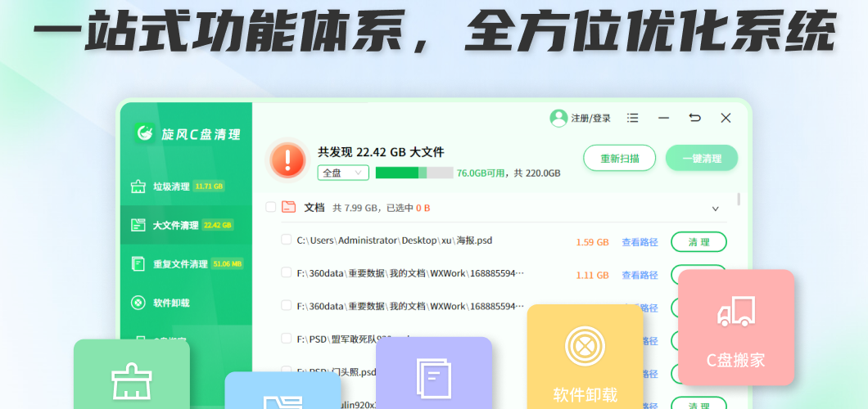The width and height of the screenshot is (868, 409).
Task: Open 重复文件清理 in the sidebar
Action: 186,263
